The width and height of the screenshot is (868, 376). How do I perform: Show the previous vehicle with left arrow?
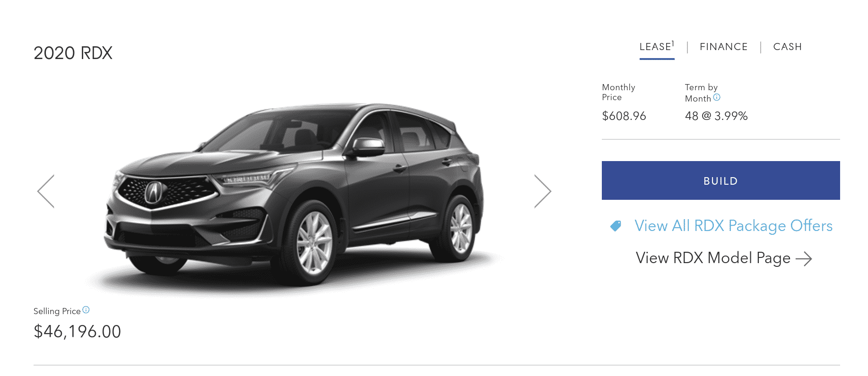coord(46,191)
